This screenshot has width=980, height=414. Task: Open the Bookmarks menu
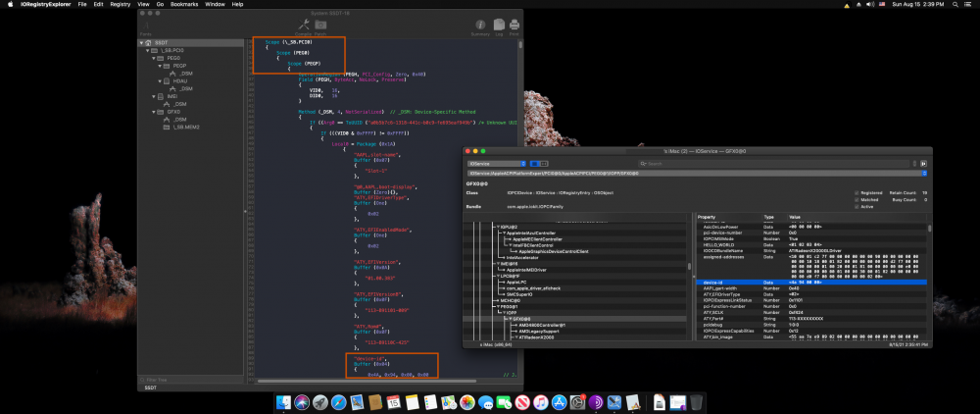click(x=184, y=4)
